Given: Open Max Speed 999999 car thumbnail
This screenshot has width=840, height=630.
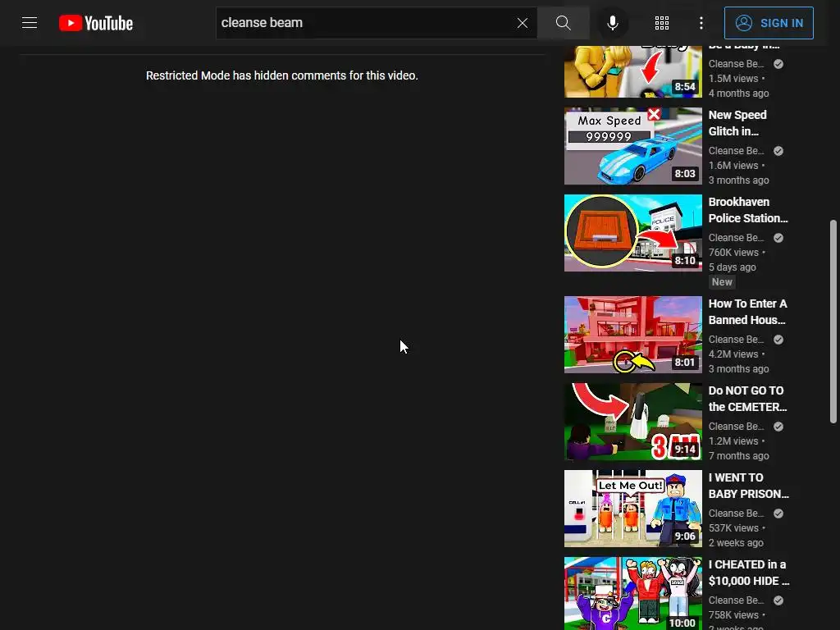Looking at the screenshot, I should coord(632,146).
